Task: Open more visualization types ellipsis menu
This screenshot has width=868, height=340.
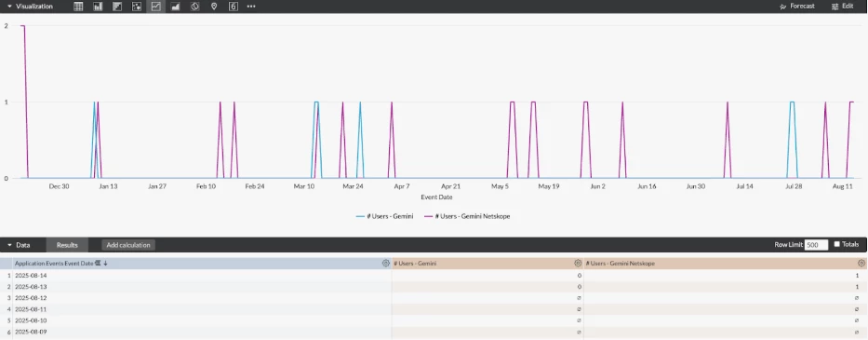Action: 251,7
